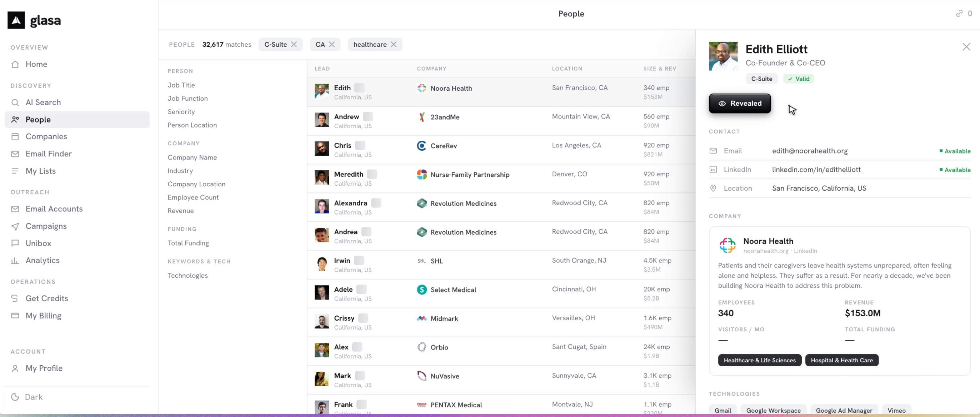This screenshot has height=417, width=980.
Task: Expand the Seniority filter
Action: tap(181, 112)
